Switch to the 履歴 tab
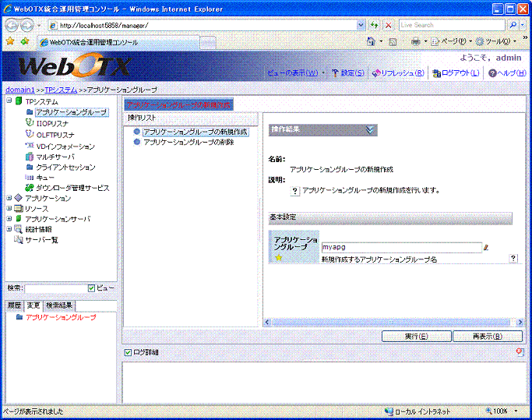 (13, 305)
